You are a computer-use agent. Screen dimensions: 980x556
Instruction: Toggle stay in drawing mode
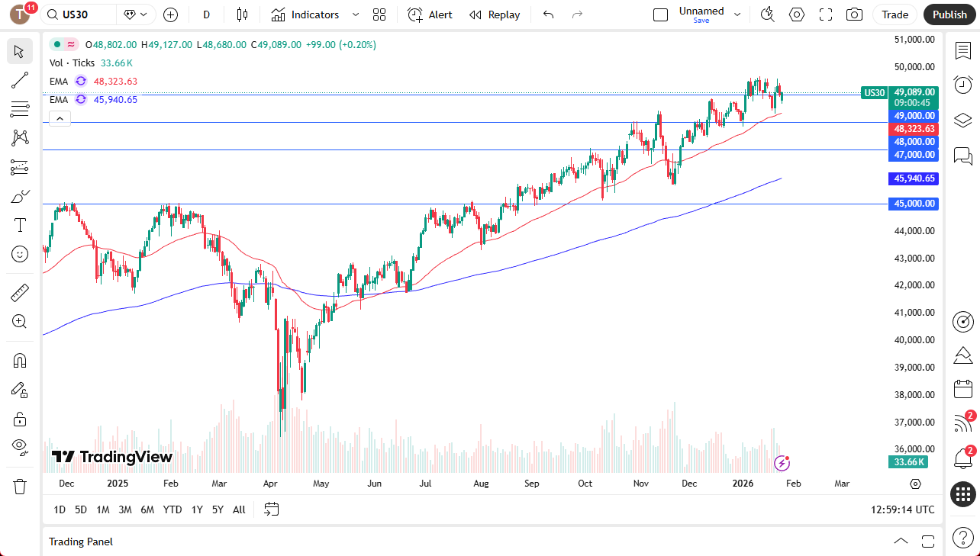pyautogui.click(x=20, y=390)
